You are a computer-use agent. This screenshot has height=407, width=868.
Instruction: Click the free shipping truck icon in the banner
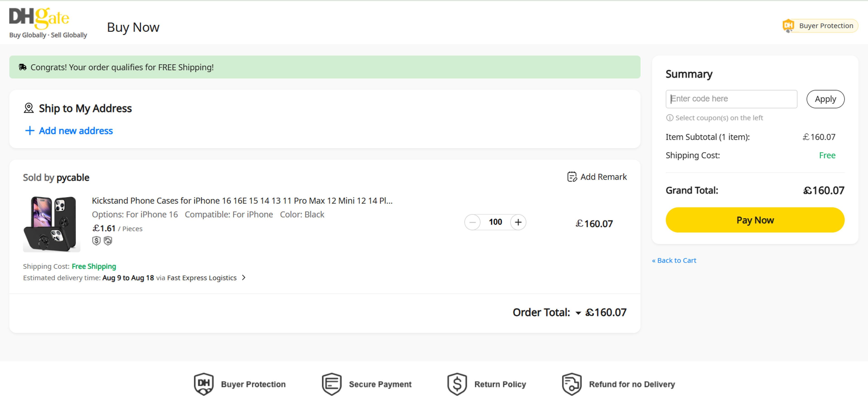pyautogui.click(x=23, y=67)
